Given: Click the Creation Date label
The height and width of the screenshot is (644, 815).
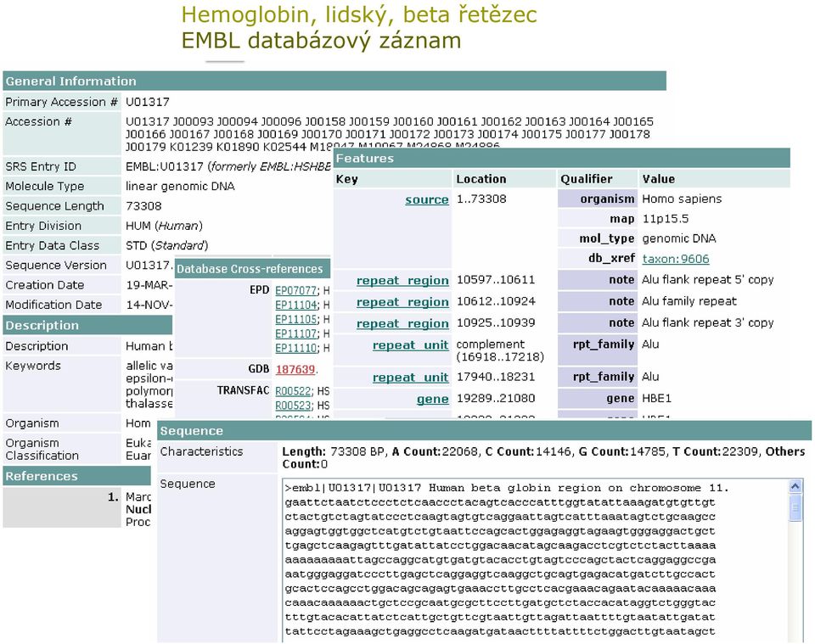Looking at the screenshot, I should (45, 285).
